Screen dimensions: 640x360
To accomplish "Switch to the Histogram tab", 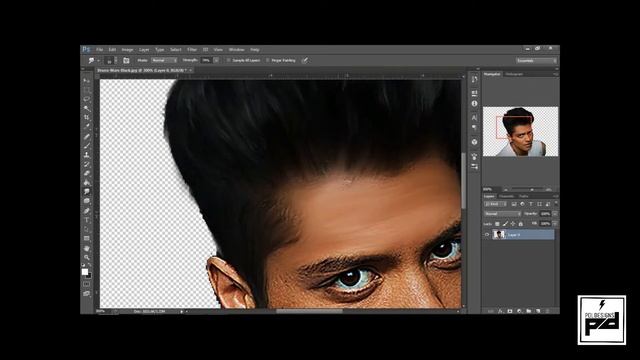I will point(514,74).
